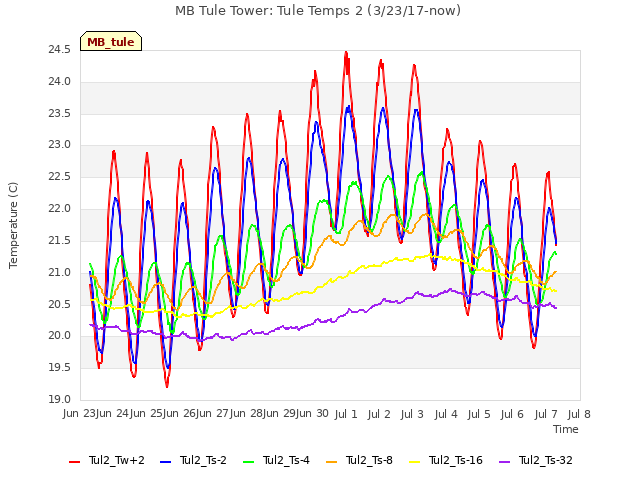
Task: Click the 22.0 y-axis tick label
Action: pyautogui.click(x=60, y=209)
